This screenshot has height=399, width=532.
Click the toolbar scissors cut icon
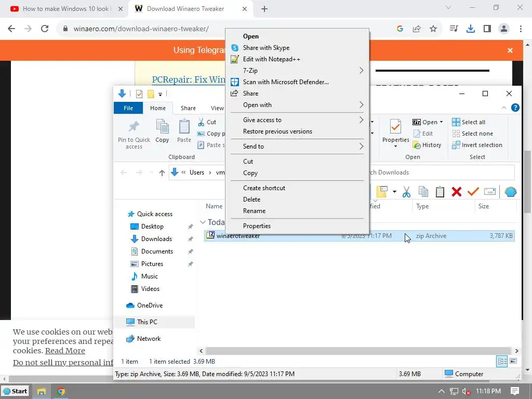(406, 192)
